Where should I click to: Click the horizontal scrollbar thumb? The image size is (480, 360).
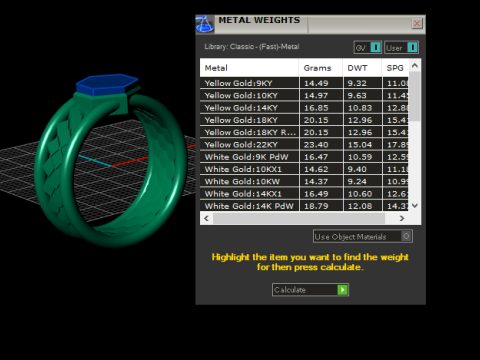299,218
